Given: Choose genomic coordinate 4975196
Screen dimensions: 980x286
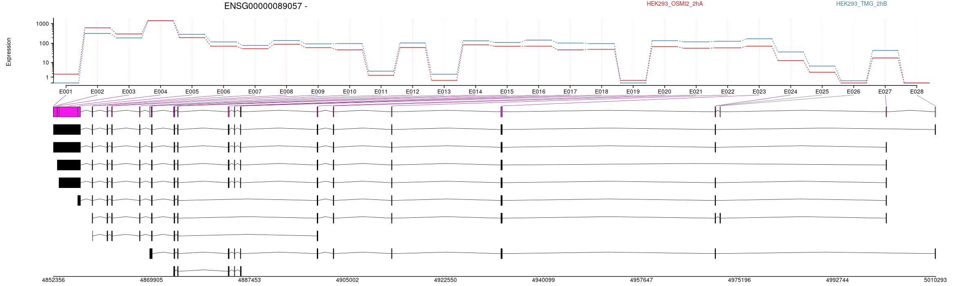Looking at the screenshot, I should coord(739,280).
